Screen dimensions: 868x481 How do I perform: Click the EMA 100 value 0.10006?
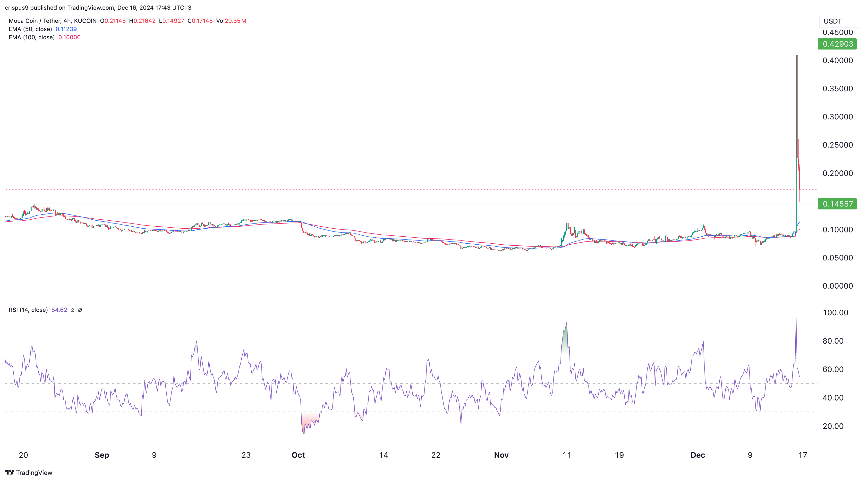(69, 37)
